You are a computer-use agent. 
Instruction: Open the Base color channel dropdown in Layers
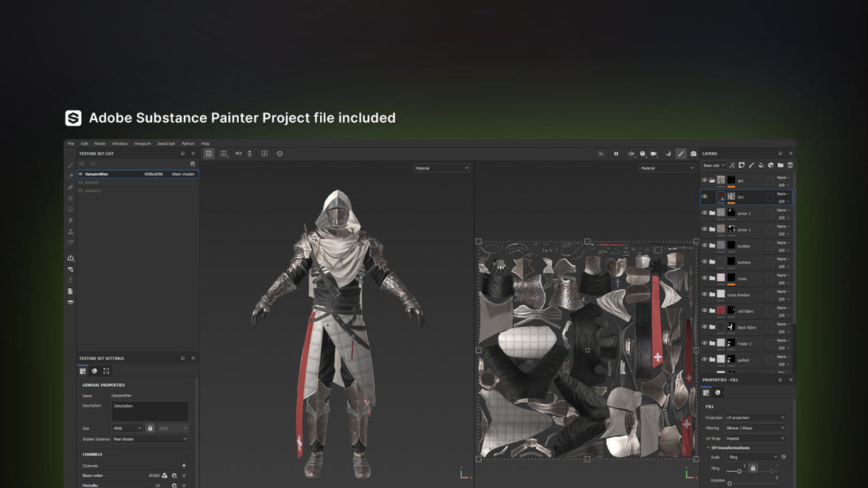click(714, 165)
